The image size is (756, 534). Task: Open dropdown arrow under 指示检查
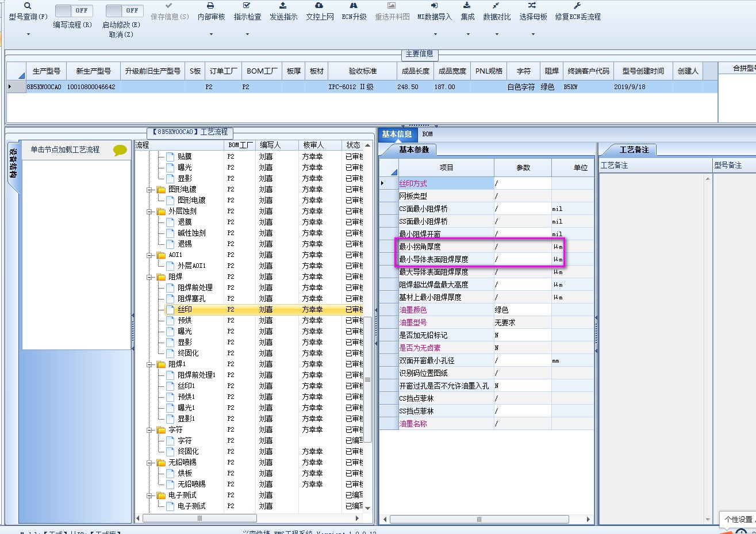pos(247,34)
